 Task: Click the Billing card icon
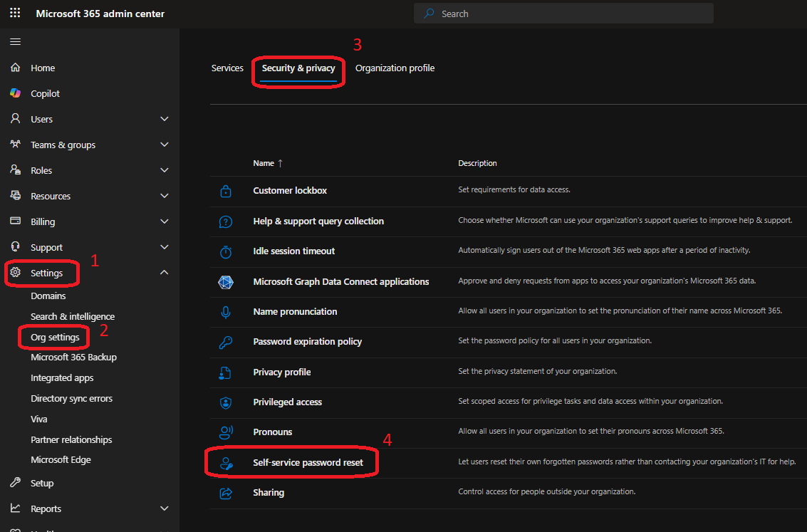16,221
